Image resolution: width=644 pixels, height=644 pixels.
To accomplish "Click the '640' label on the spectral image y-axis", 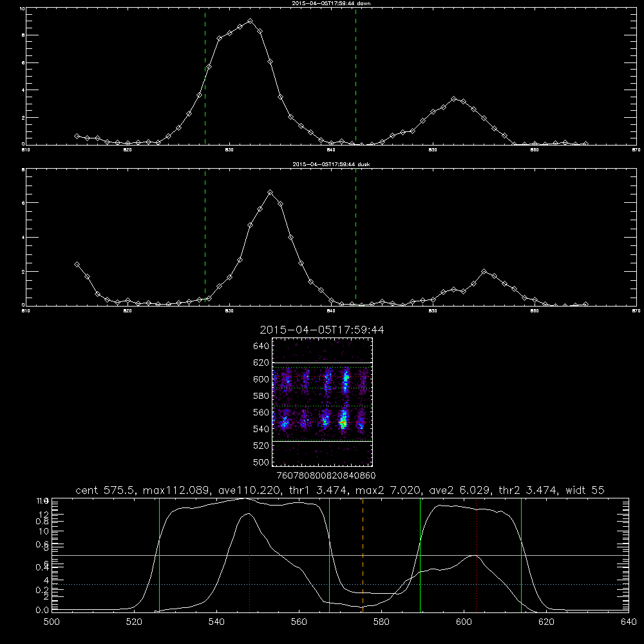I will (261, 346).
